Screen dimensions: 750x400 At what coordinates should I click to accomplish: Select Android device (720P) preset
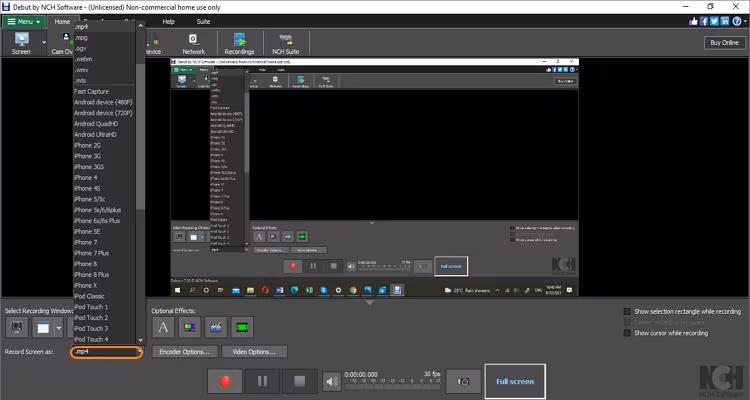pyautogui.click(x=104, y=113)
